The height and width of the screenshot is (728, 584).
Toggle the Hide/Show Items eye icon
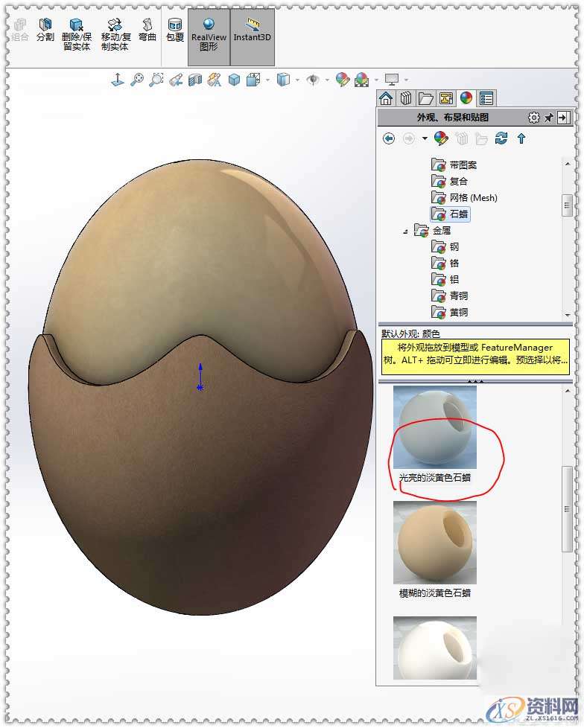point(313,80)
